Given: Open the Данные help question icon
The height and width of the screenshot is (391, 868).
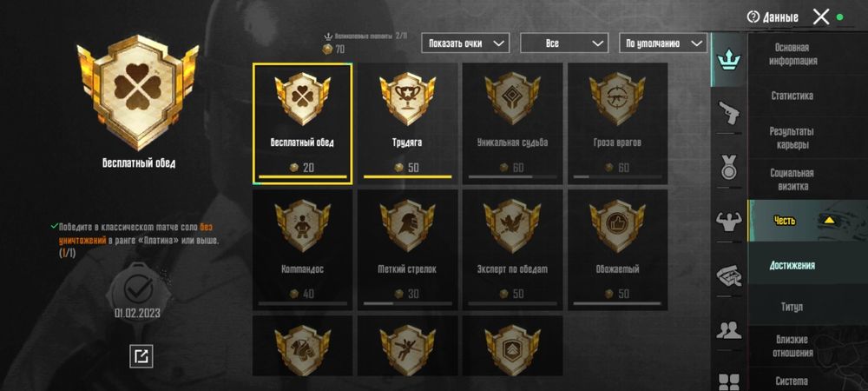Looking at the screenshot, I should [753, 17].
